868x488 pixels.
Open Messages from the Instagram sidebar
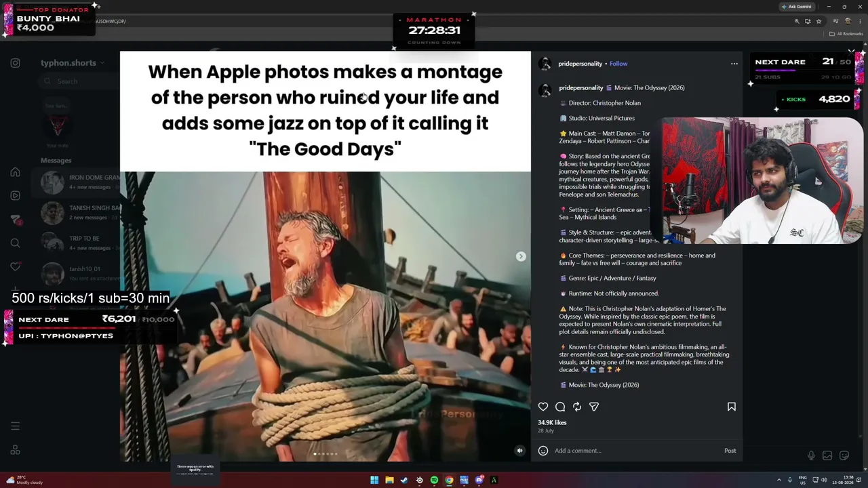pyautogui.click(x=15, y=220)
